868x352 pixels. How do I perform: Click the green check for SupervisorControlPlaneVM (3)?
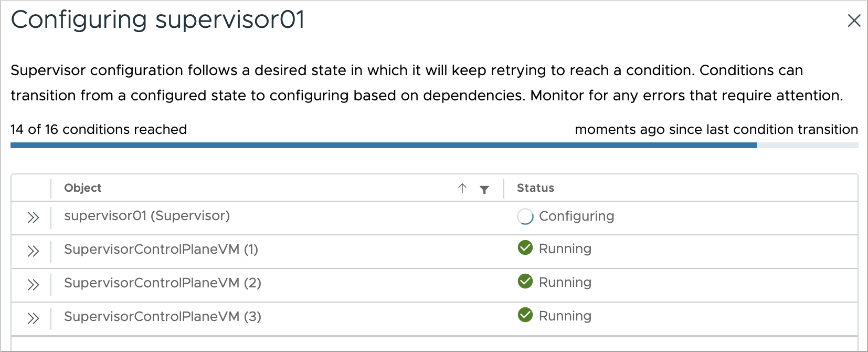click(x=525, y=315)
